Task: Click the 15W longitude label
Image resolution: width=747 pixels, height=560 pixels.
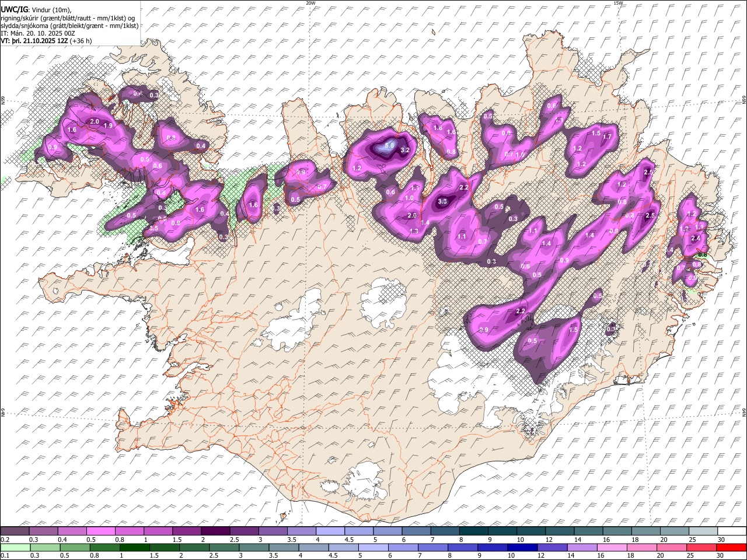Action: [x=618, y=3]
